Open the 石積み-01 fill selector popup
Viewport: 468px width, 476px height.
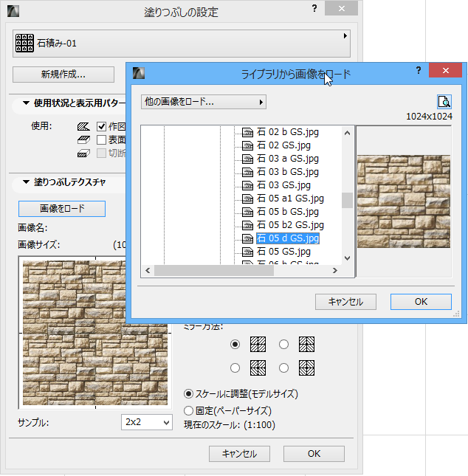click(182, 44)
